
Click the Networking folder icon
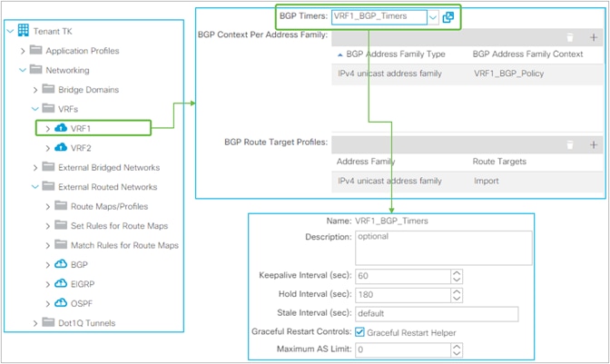35,69
